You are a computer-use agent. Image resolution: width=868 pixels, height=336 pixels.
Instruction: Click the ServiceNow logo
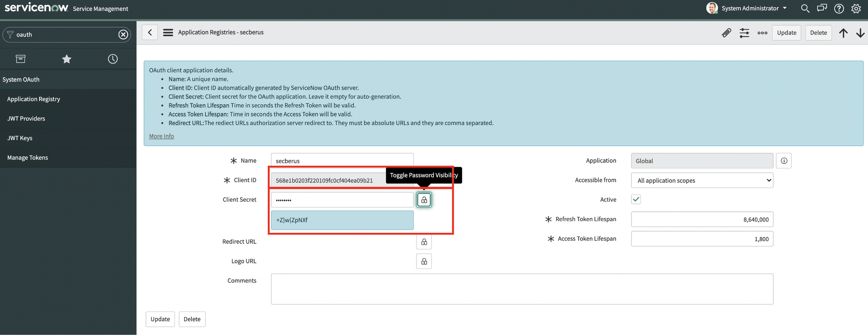pyautogui.click(x=36, y=7)
